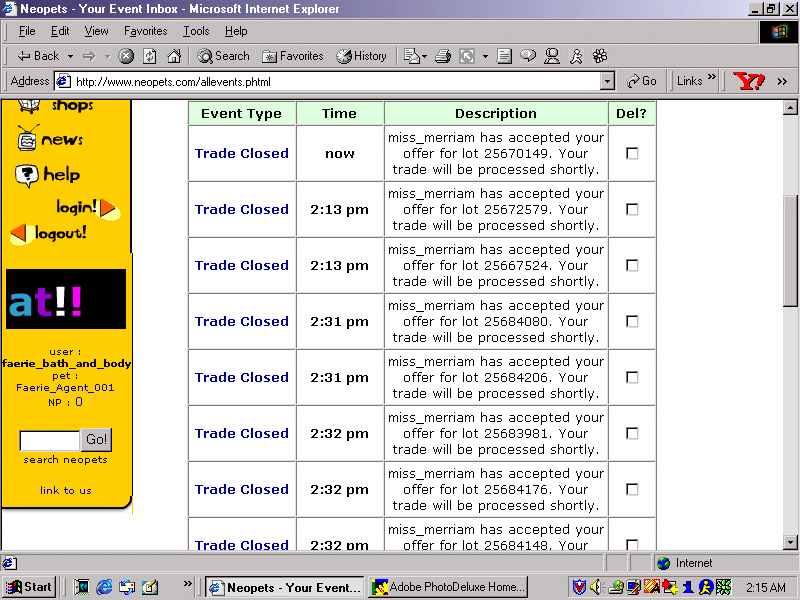Go to Home page icon
800x600 pixels.
[x=174, y=56]
